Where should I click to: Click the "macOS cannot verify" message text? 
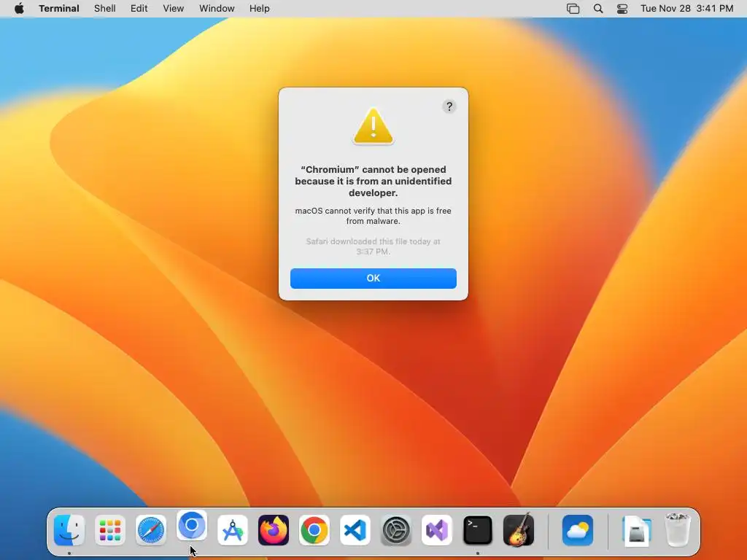pos(373,216)
